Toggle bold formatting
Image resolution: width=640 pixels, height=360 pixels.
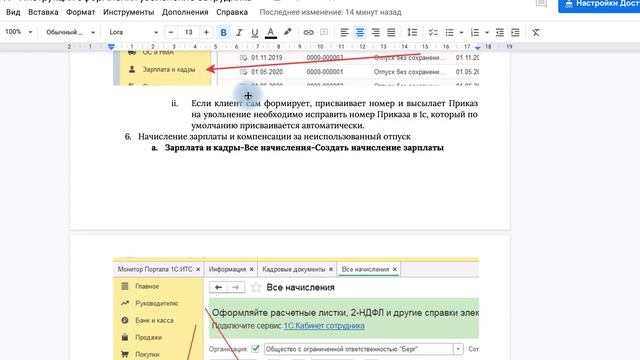coord(223,32)
